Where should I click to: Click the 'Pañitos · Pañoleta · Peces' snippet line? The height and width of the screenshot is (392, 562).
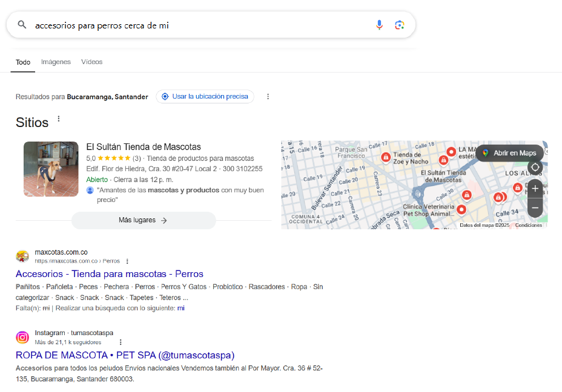point(169,292)
